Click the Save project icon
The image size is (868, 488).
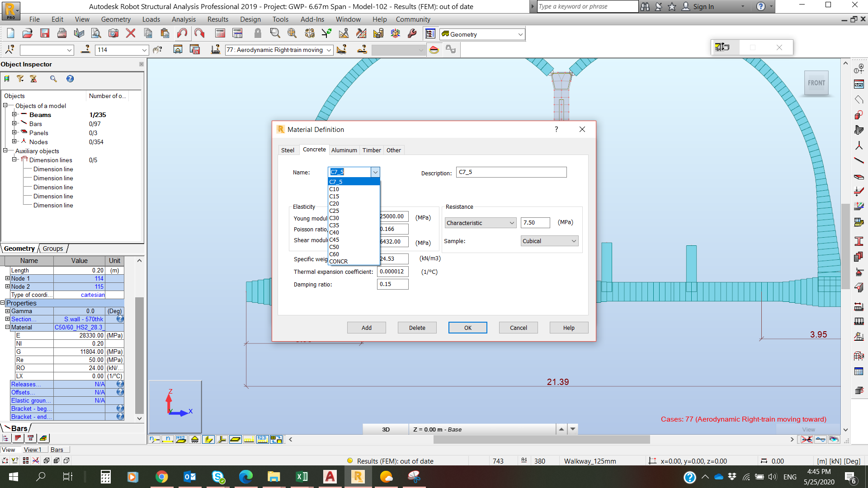pyautogui.click(x=44, y=33)
